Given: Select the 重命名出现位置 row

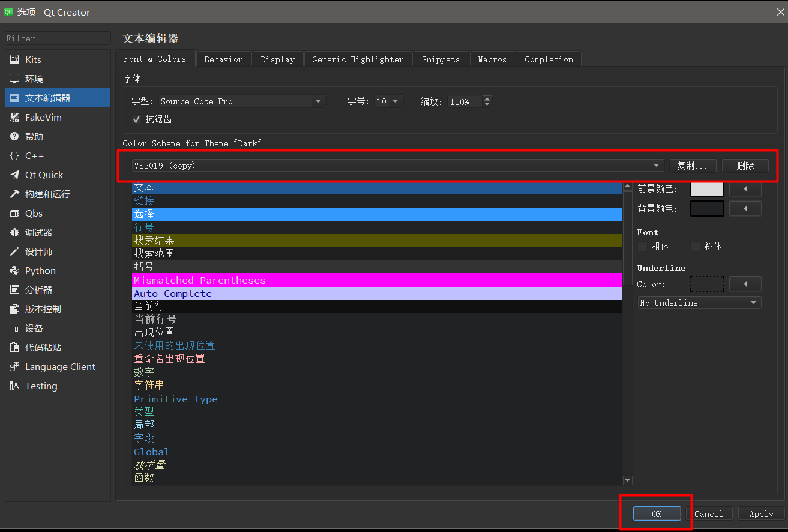Looking at the screenshot, I should (377, 359).
